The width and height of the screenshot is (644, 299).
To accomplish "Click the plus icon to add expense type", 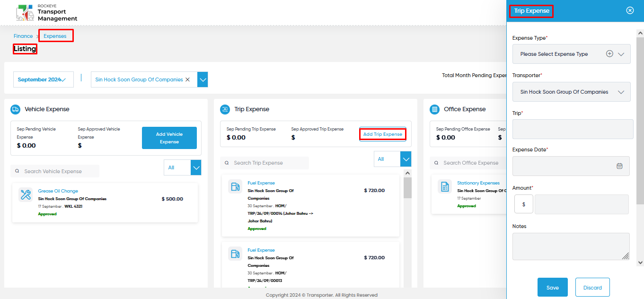I will [610, 54].
